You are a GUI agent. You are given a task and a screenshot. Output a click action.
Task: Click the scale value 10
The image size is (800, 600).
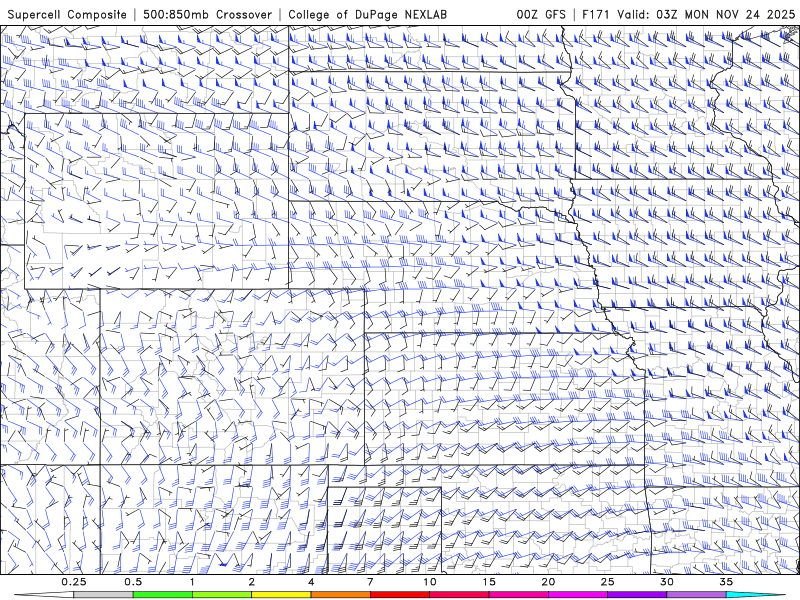tap(430, 582)
